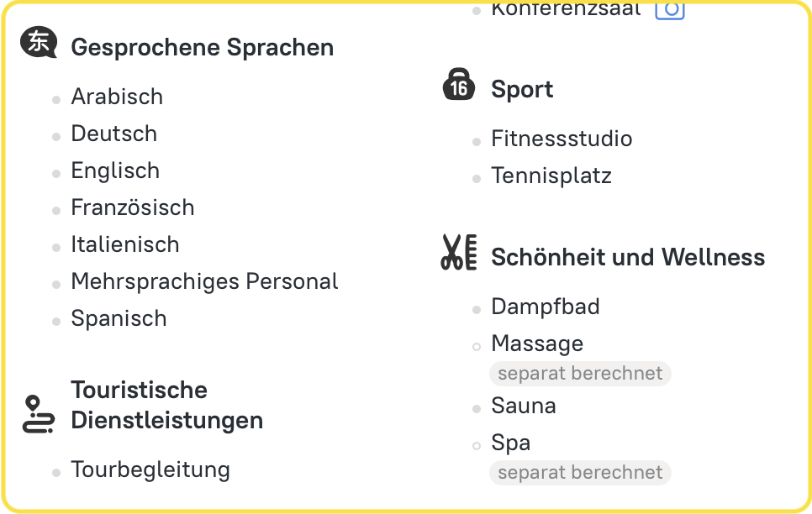Click Französisch in spoken languages
Viewport: 812px width, 514px height.
[x=132, y=207]
